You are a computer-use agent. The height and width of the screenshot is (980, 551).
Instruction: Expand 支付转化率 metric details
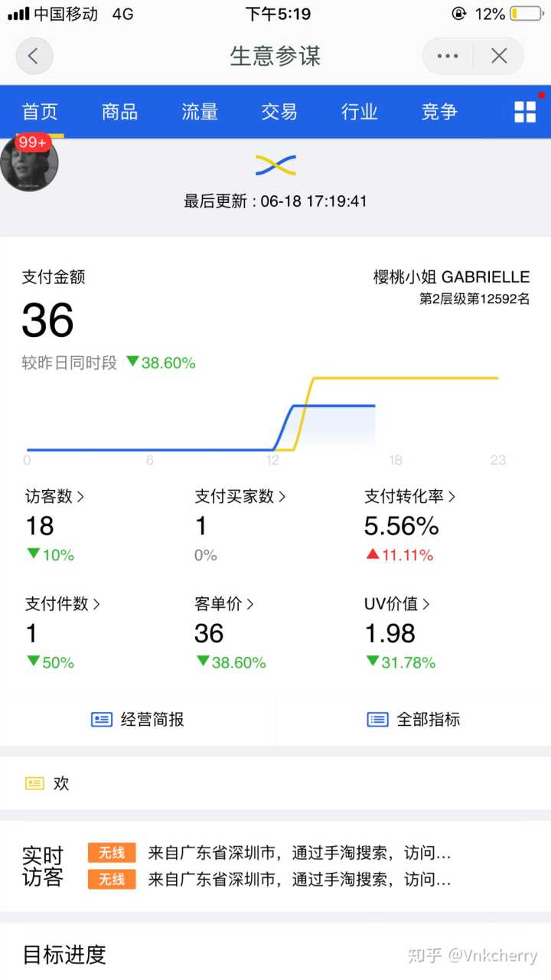[x=409, y=497]
